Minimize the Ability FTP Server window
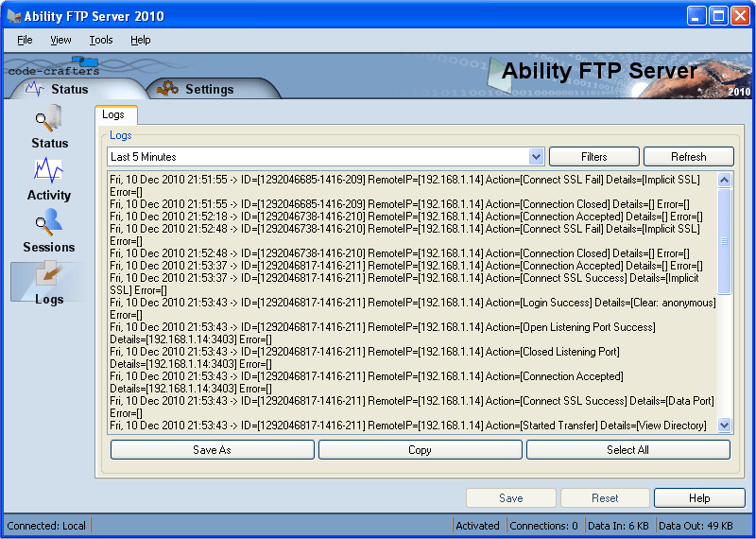 696,16
